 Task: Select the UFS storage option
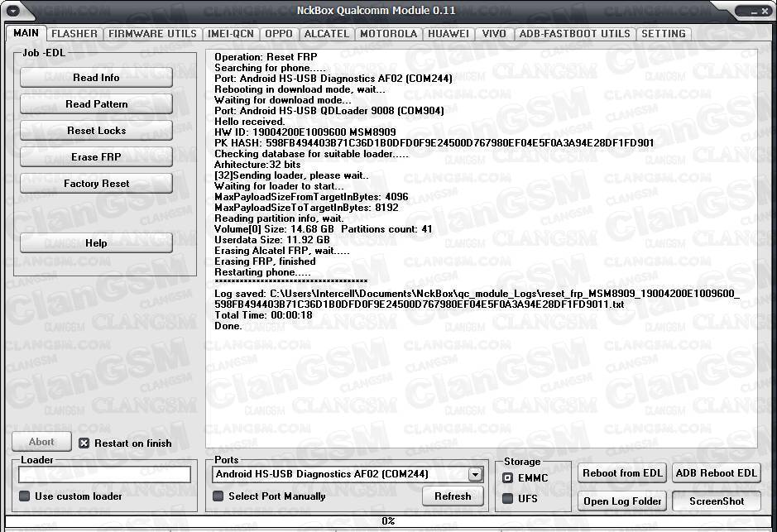point(507,499)
